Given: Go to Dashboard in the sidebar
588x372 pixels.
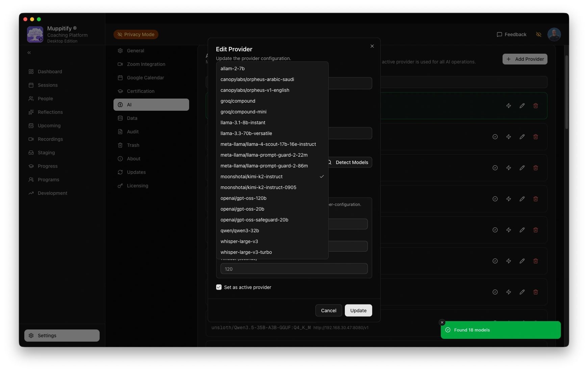Looking at the screenshot, I should click(50, 72).
